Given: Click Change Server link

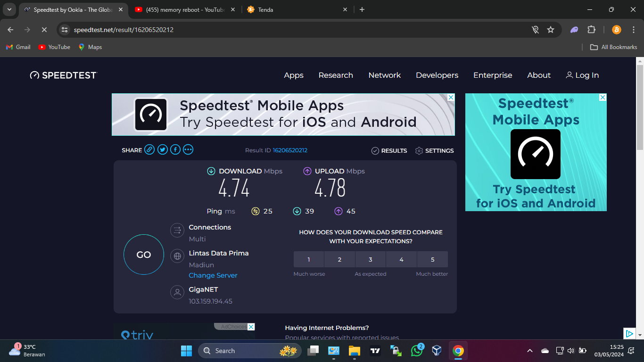Looking at the screenshot, I should (213, 275).
